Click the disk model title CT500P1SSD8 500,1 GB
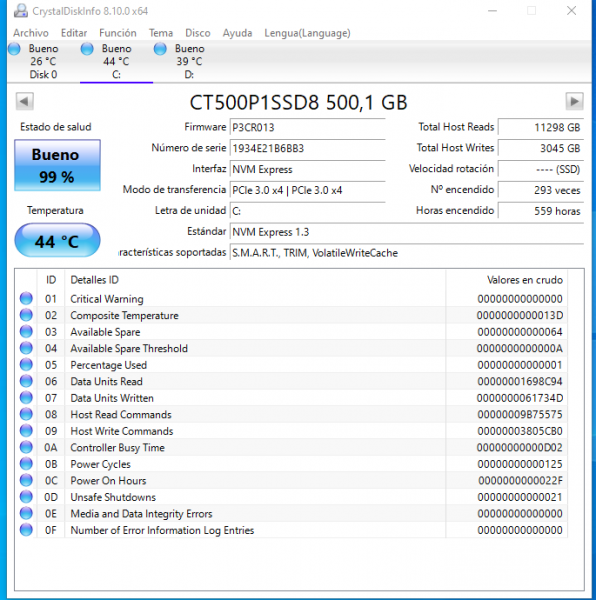Screen dimensions: 596x600 [x=298, y=102]
